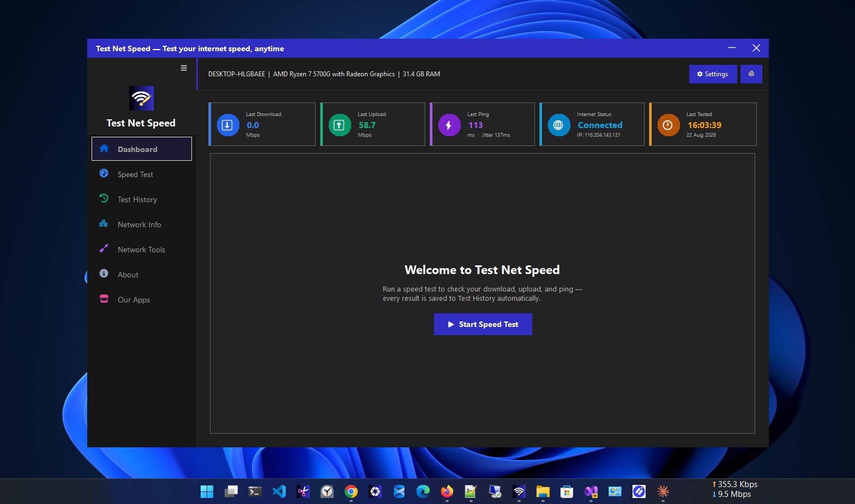Click the gear icon button beside Settings

coord(751,74)
